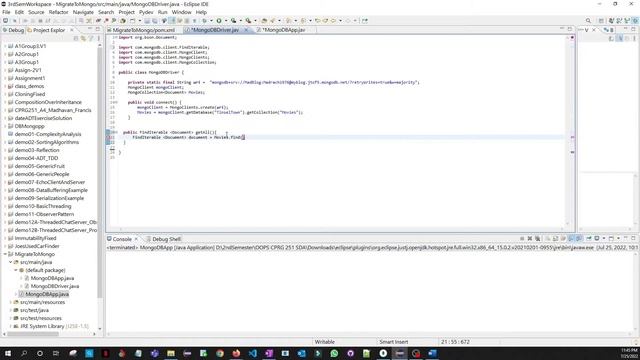Open the Debug button dropdown arrow
640x360 pixels.
click(x=211, y=20)
